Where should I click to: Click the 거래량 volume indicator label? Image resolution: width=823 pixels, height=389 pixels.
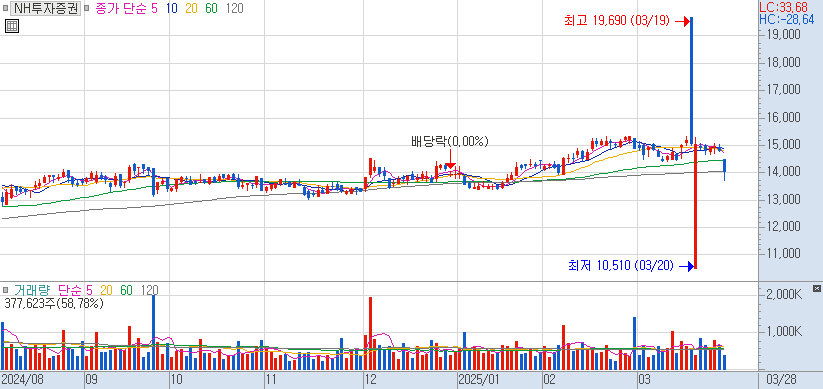(32, 290)
